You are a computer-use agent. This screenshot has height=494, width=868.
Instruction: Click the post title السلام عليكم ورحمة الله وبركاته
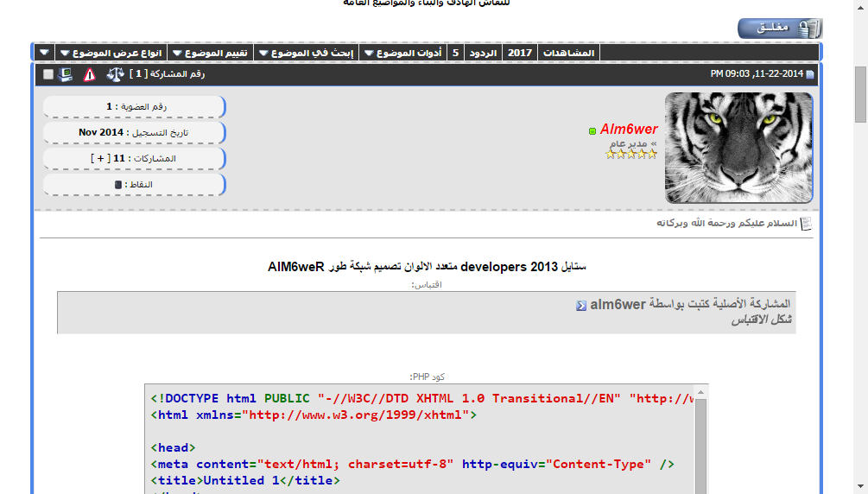point(726,223)
